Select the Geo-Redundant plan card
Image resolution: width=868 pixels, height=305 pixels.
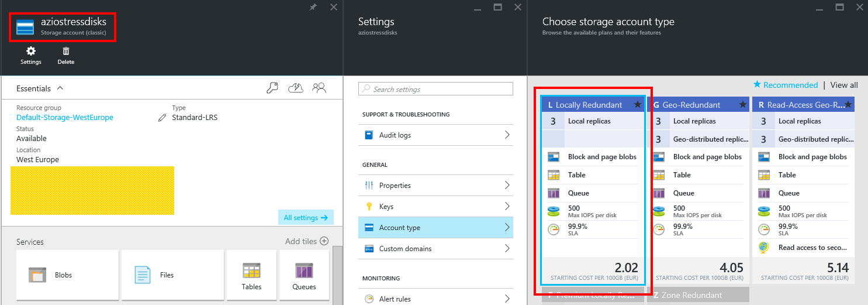pyautogui.click(x=698, y=190)
